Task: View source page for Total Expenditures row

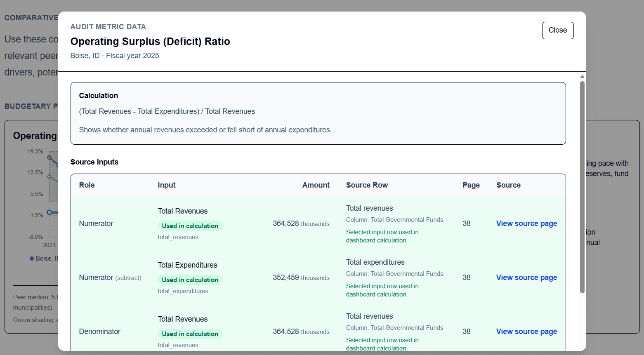Action: pyautogui.click(x=526, y=277)
